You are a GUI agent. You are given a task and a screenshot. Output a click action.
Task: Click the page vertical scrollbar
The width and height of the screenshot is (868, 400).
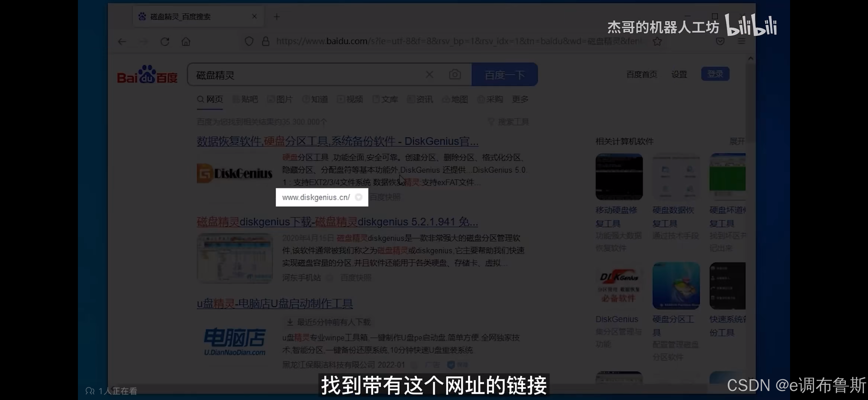pyautogui.click(x=750, y=103)
